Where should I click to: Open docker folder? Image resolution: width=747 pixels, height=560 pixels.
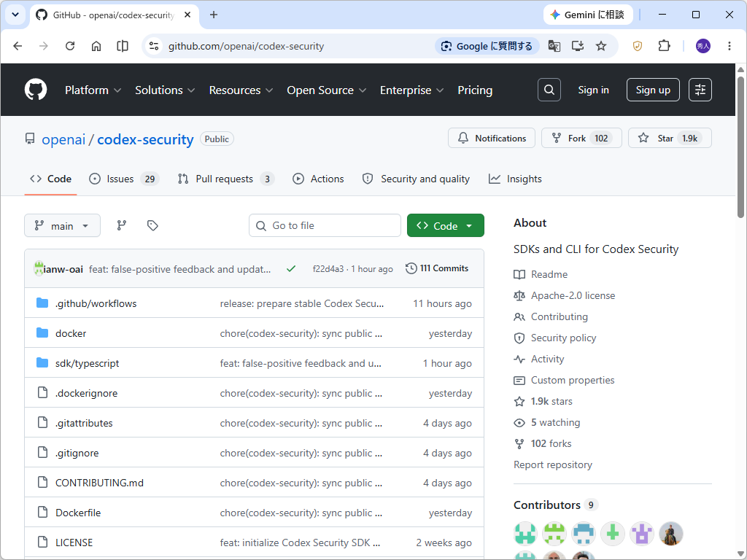[x=71, y=333]
